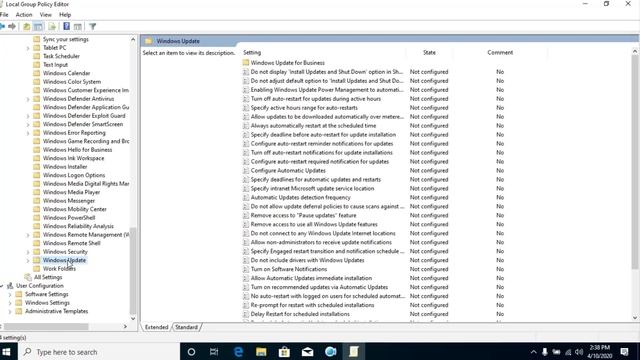
Task: Expand Windows Error Reporting node
Action: (28, 133)
